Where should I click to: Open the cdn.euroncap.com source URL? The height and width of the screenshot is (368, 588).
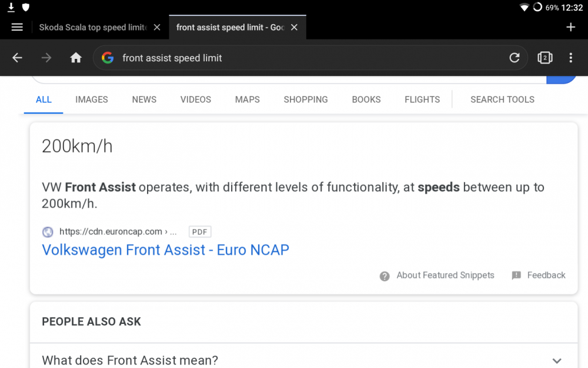(118, 231)
